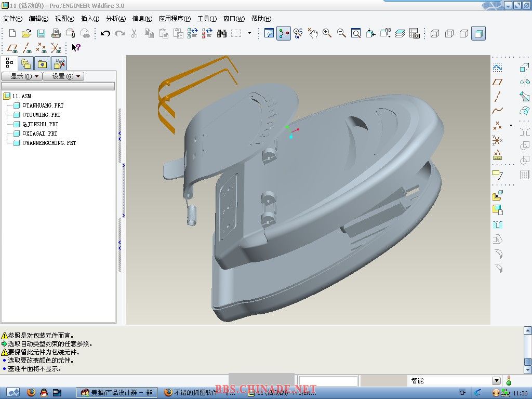
Task: Click the add component to assembly icon
Action: tap(497, 196)
